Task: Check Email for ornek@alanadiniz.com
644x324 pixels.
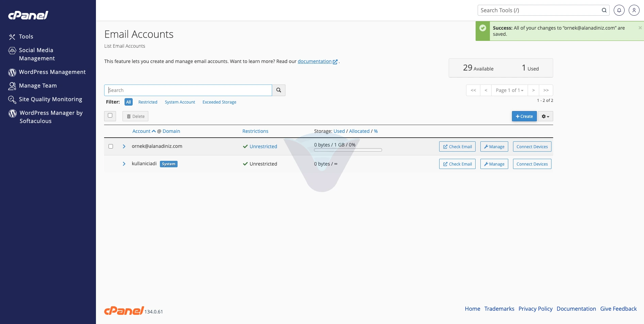Action: coord(457,146)
